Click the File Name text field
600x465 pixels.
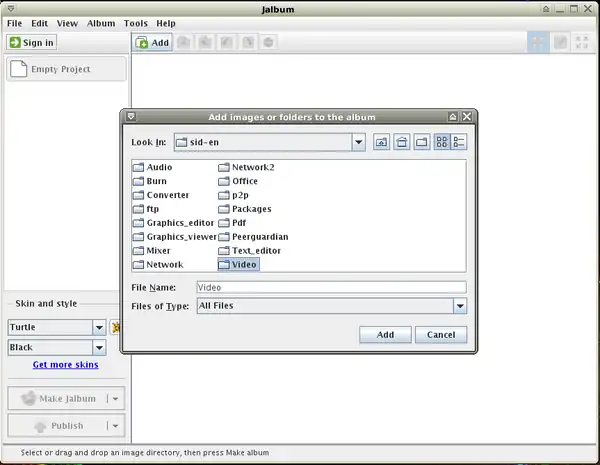pos(330,287)
